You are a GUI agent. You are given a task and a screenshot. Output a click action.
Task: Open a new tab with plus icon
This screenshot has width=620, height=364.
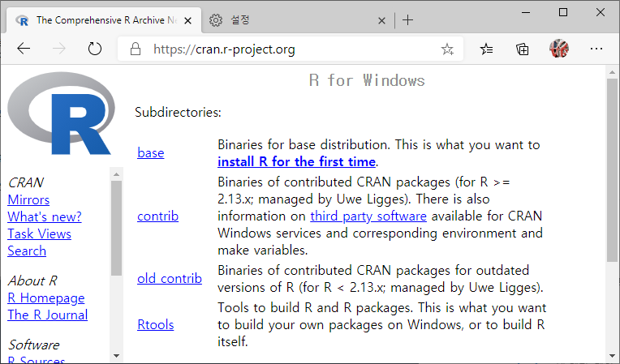407,19
